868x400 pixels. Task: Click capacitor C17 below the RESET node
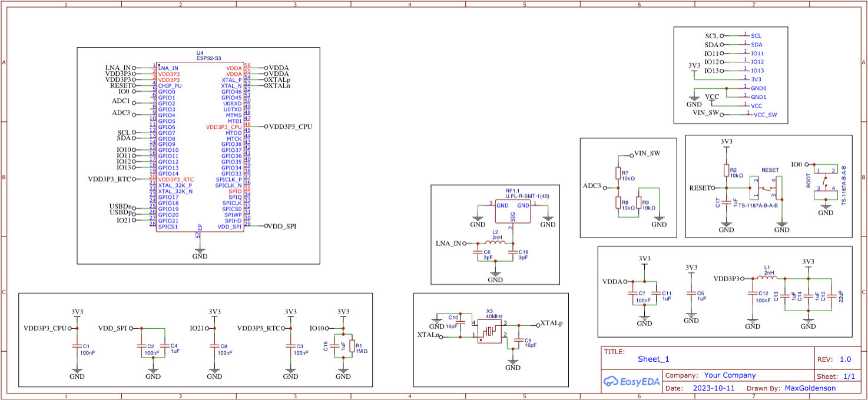tap(726, 203)
